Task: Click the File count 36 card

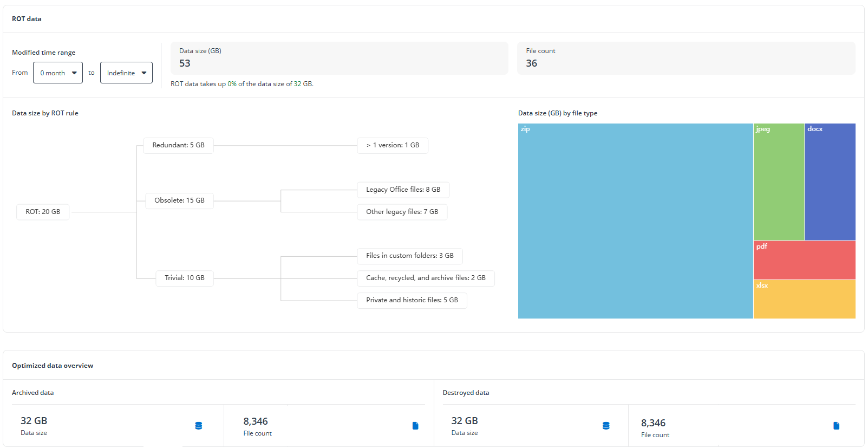Action: pyautogui.click(x=686, y=58)
